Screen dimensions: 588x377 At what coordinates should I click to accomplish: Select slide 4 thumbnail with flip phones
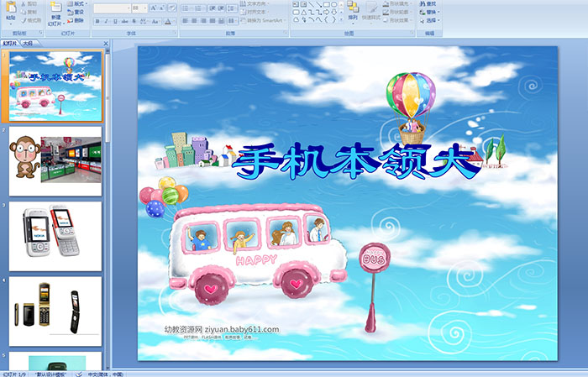click(55, 312)
